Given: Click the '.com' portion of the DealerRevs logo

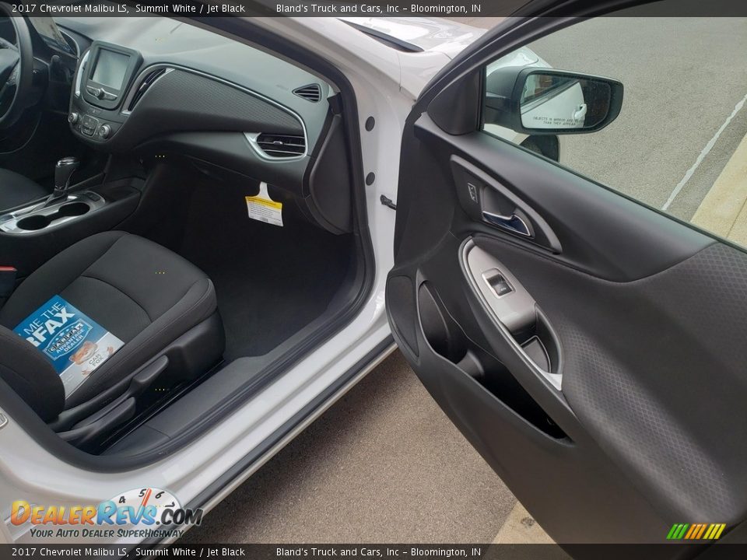Looking at the screenshot, I should (x=176, y=515).
